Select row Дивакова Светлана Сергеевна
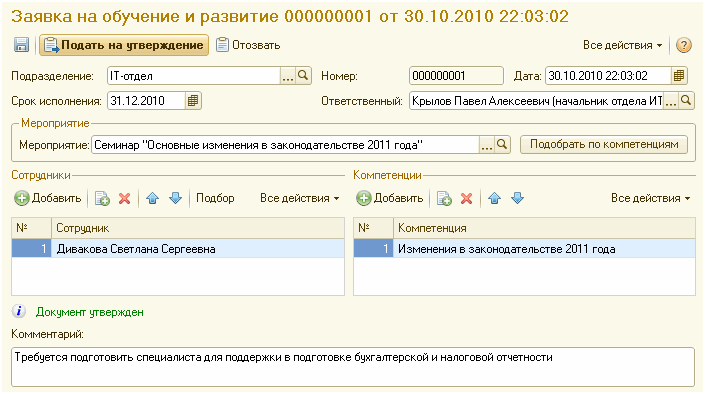The height and width of the screenshot is (394, 706). (x=178, y=249)
